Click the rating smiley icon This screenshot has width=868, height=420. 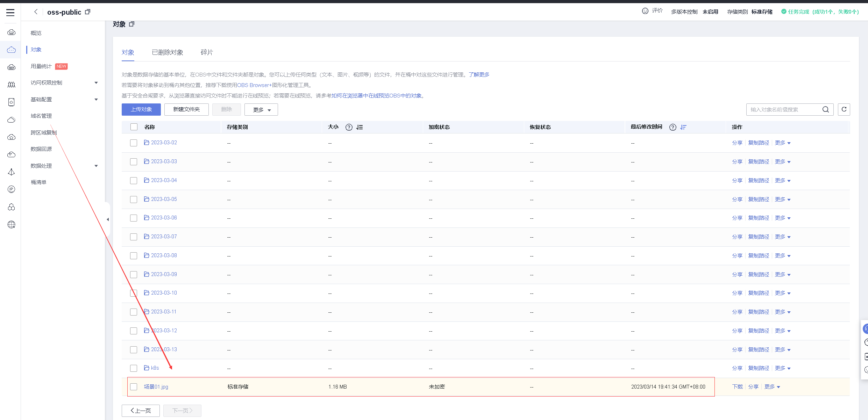coord(645,11)
